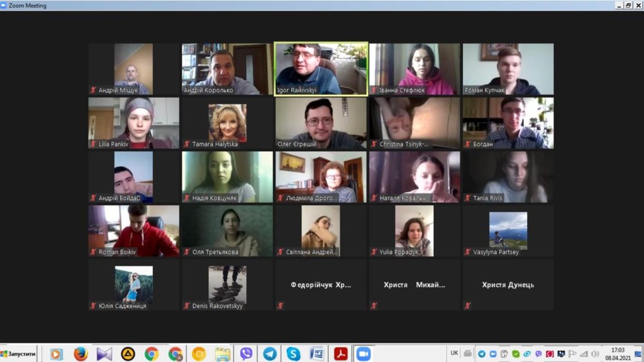Image resolution: width=644 pixels, height=362 pixels.
Task: Switch to Microsoft Word in the taskbar
Action: [x=317, y=354]
